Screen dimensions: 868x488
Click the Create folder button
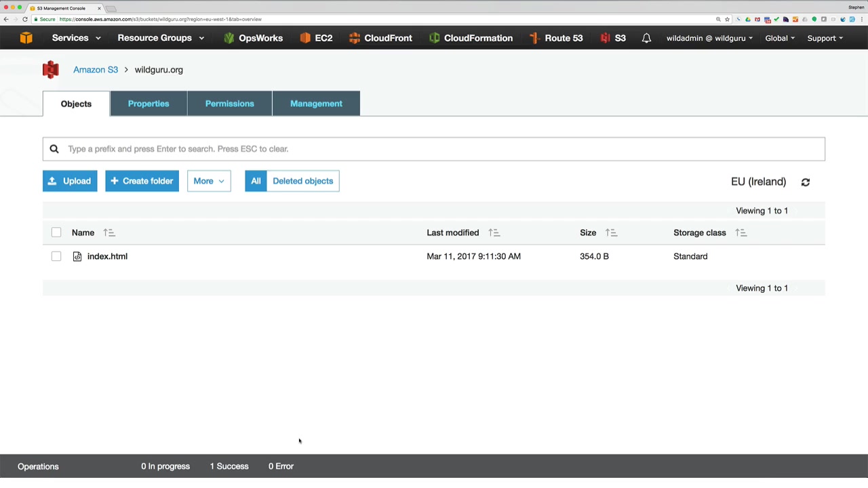[x=142, y=181]
